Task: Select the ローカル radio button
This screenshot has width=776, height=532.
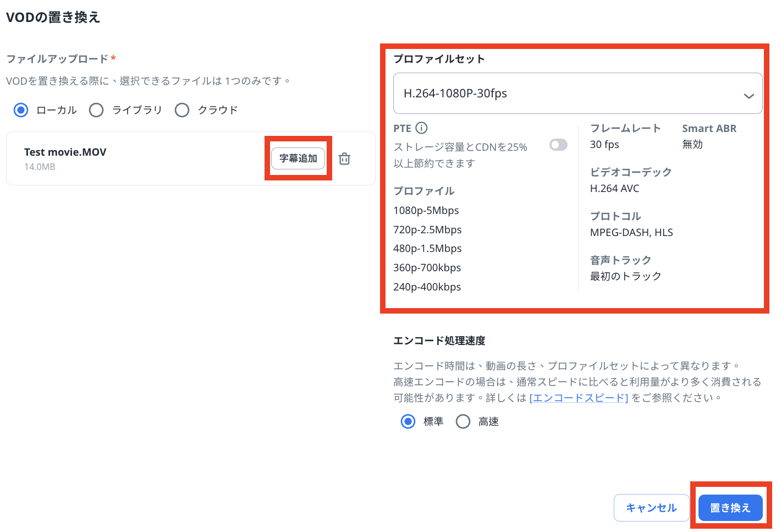Action: [x=21, y=110]
